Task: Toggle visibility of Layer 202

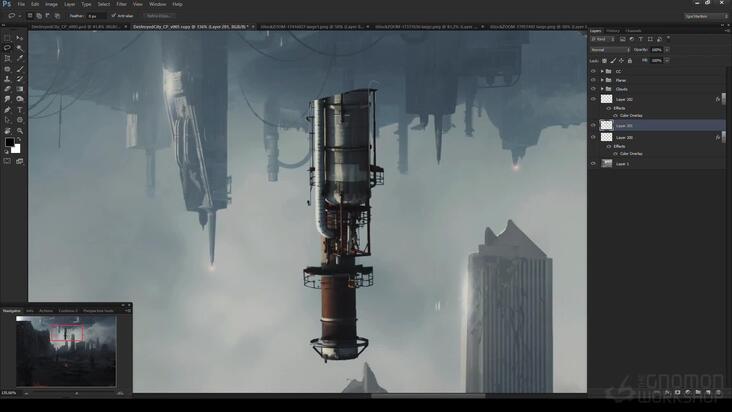Action: pos(593,99)
